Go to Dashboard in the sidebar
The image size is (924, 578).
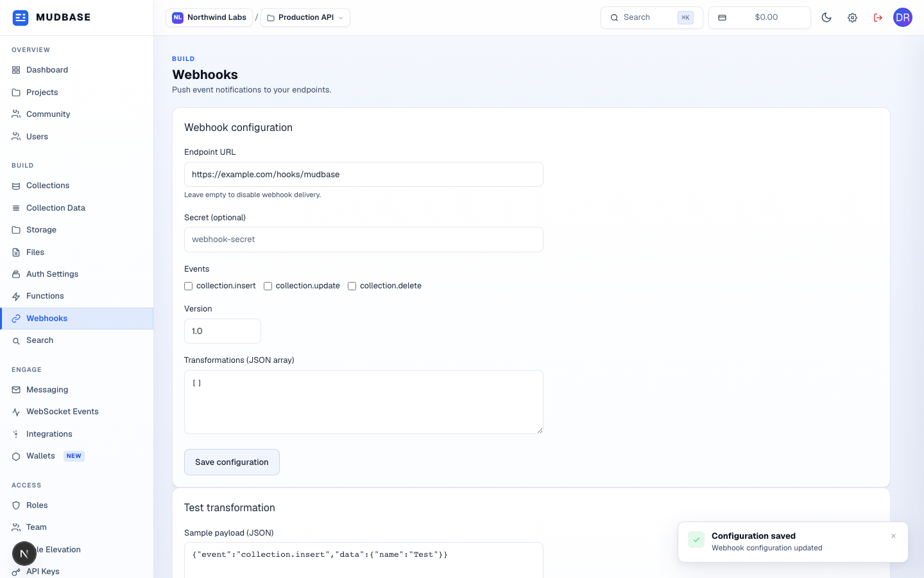click(77, 70)
